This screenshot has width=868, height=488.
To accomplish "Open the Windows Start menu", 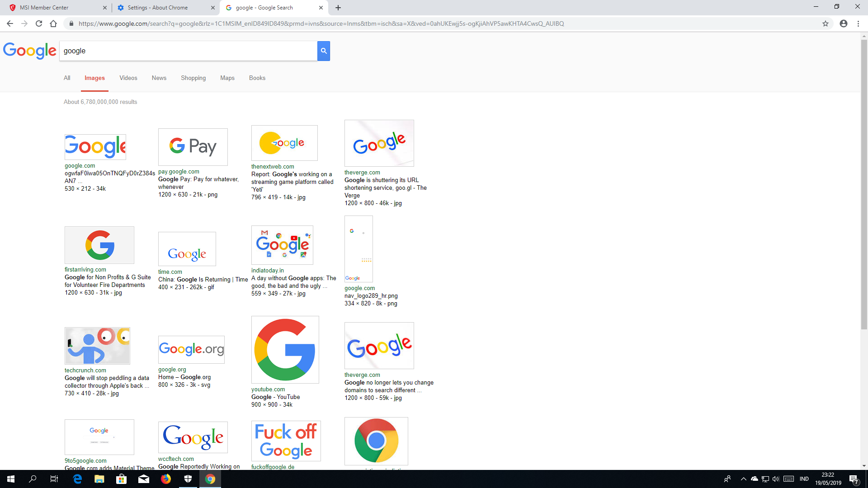I will [11, 479].
